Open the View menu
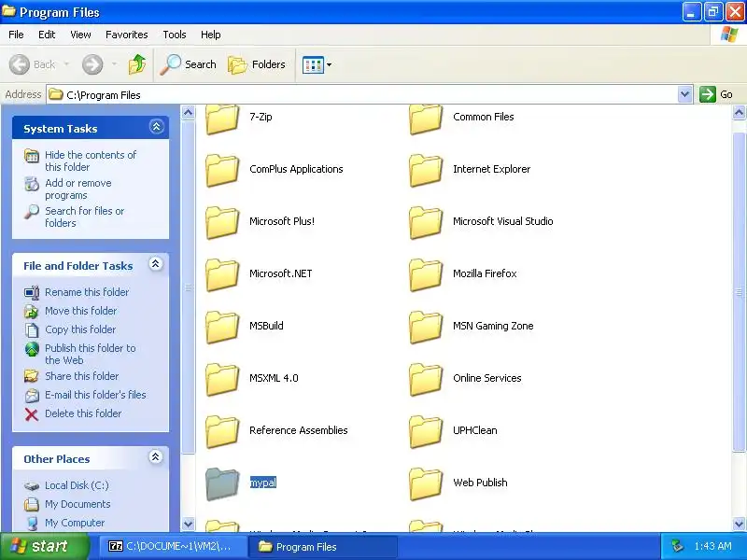This screenshot has width=747, height=560. tap(80, 35)
